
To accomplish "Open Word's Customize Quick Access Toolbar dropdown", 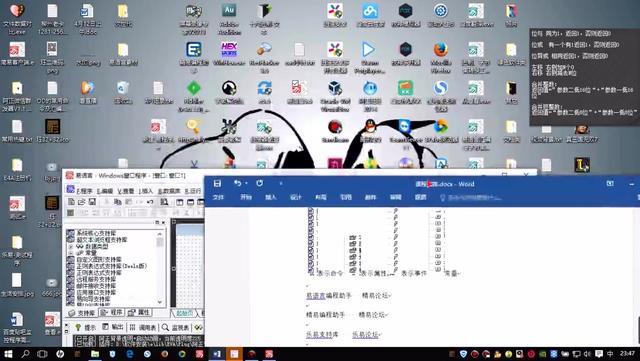I will [x=281, y=184].
